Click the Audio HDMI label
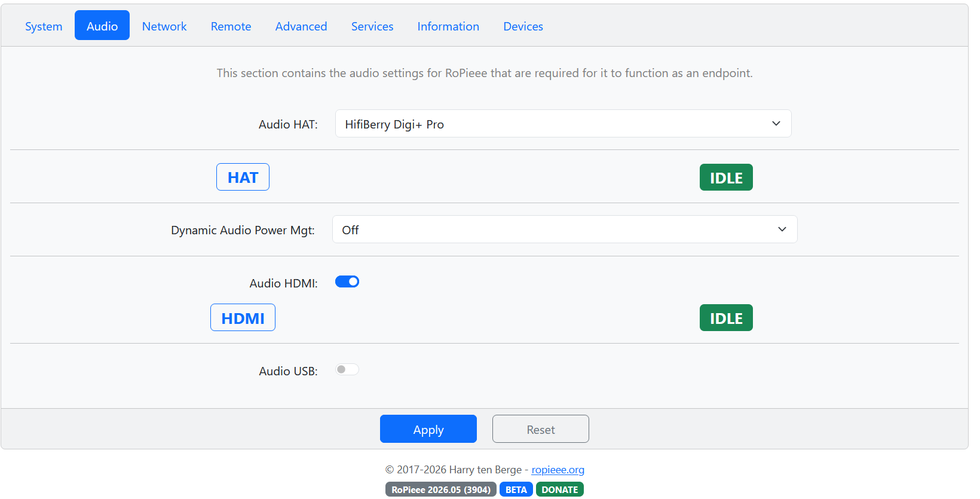Screen dimensions: 980x499 [283, 283]
